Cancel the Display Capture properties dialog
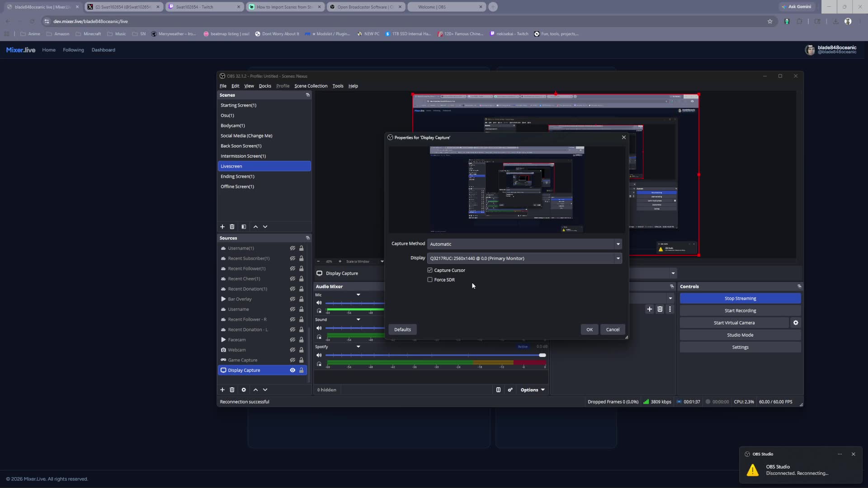The width and height of the screenshot is (868, 488). [613, 329]
